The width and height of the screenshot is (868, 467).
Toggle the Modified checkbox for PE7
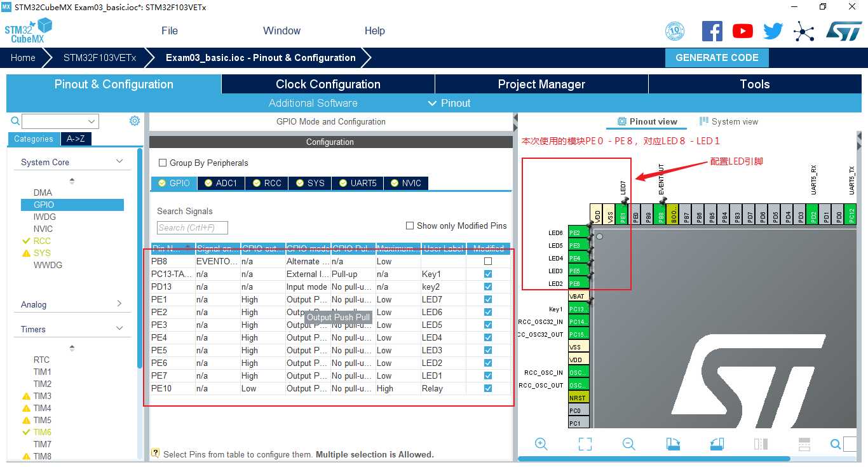[488, 376]
